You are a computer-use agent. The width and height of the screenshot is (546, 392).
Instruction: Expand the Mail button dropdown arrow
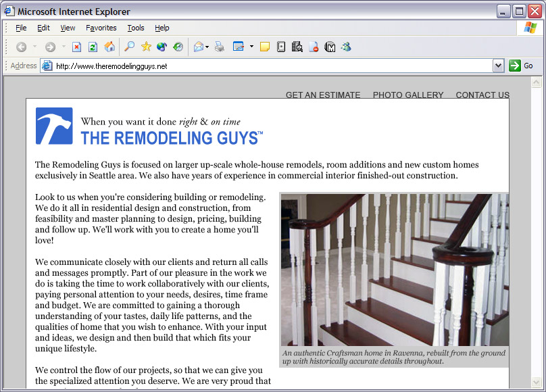207,47
